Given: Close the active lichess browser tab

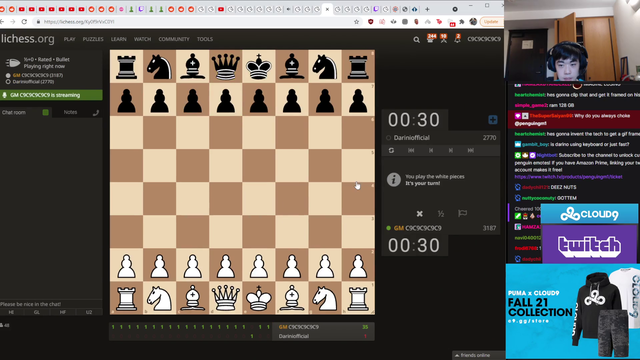Looking at the screenshot, I should tap(327, 9).
